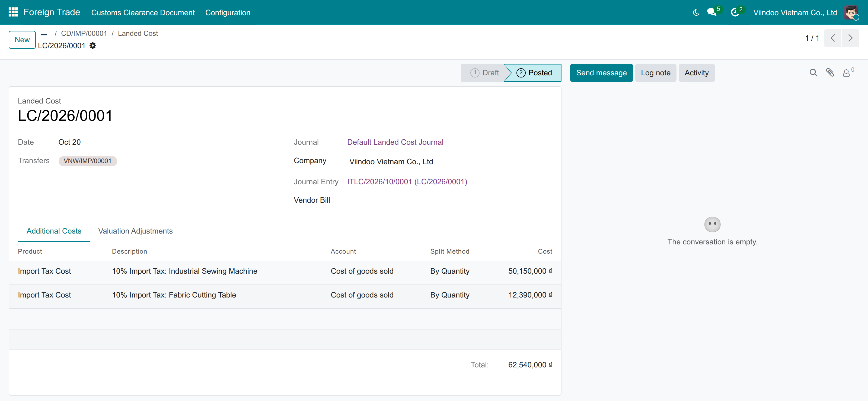This screenshot has height=401, width=868.
Task: Sort by Split Method column header
Action: 449,251
